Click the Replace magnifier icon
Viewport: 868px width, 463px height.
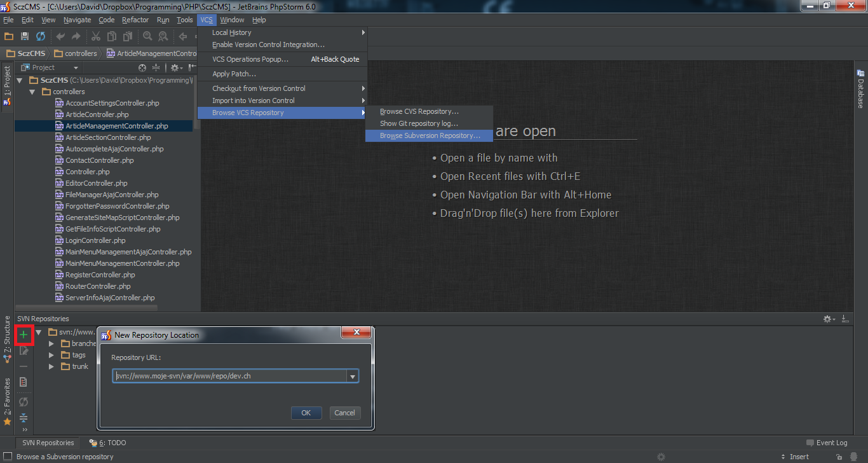pyautogui.click(x=163, y=36)
